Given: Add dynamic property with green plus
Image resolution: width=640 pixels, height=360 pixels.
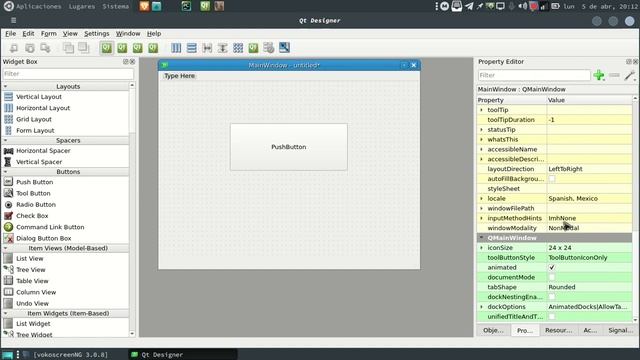Looking at the screenshot, I should click(x=599, y=75).
